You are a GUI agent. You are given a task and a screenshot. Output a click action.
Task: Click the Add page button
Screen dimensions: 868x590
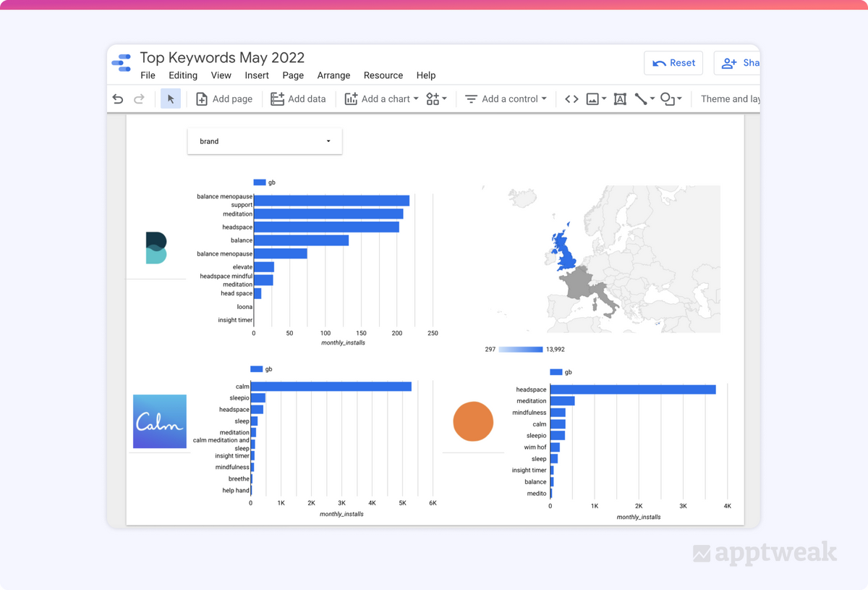224,99
